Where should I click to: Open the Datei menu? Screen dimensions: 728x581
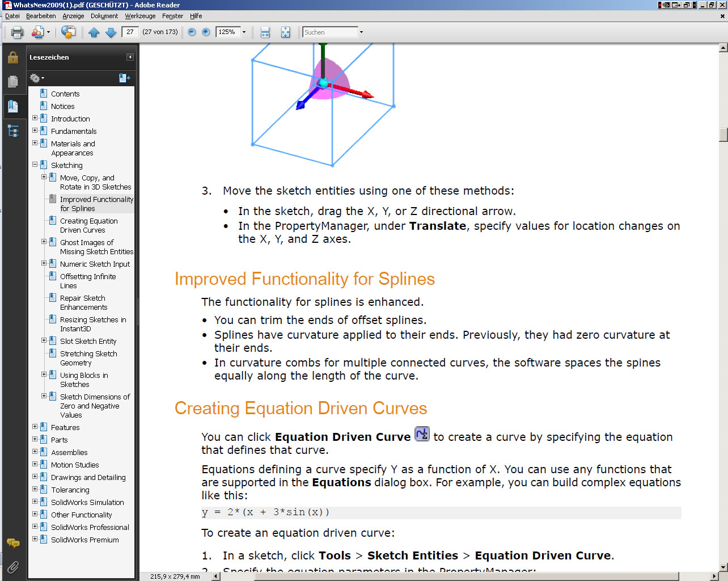pyautogui.click(x=12, y=16)
